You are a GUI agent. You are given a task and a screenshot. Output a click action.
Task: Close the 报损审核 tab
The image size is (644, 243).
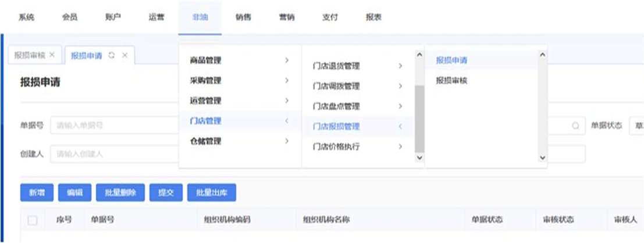[52, 55]
